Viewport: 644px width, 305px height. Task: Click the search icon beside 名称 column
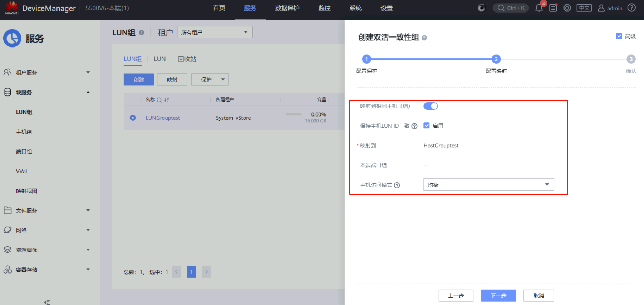(x=159, y=100)
